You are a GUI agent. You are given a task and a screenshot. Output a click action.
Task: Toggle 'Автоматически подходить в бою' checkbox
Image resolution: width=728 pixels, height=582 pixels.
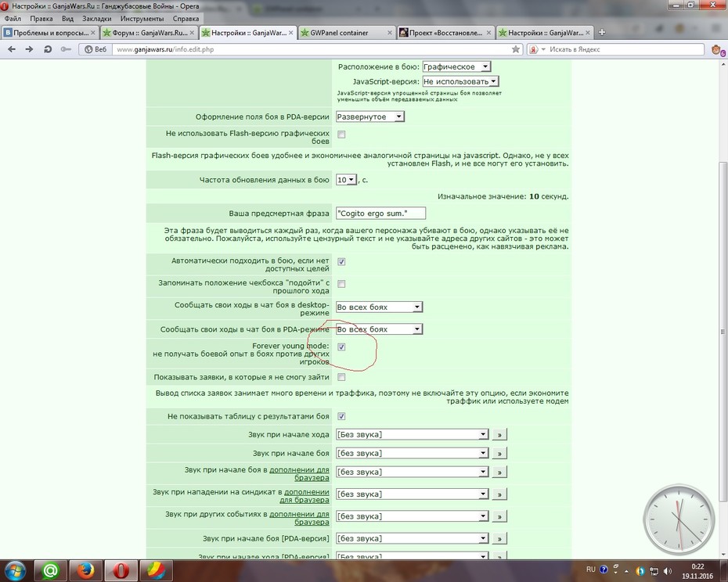click(341, 262)
